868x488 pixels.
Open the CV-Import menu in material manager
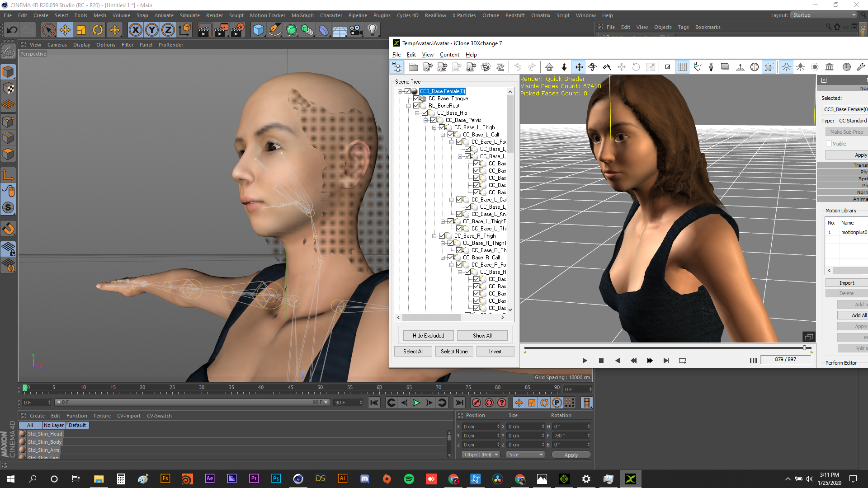(x=129, y=416)
